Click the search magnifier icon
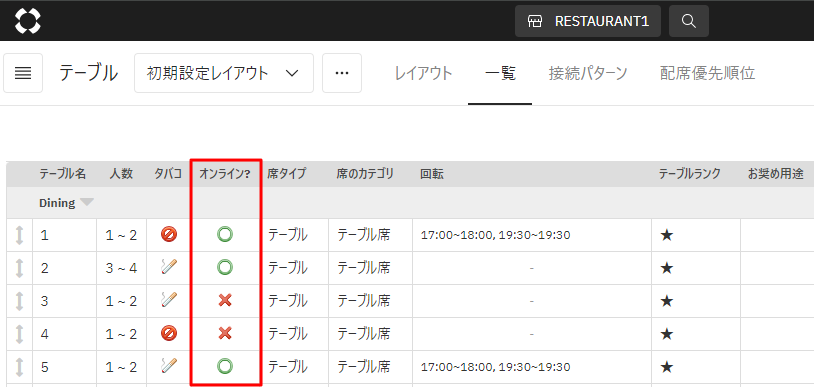This screenshot has height=387, width=817. (x=689, y=21)
